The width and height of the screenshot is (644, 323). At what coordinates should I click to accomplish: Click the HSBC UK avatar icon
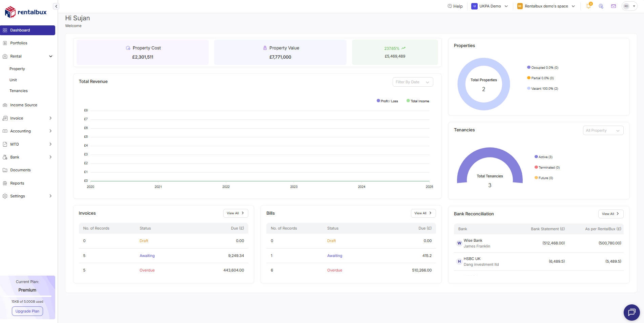(459, 261)
